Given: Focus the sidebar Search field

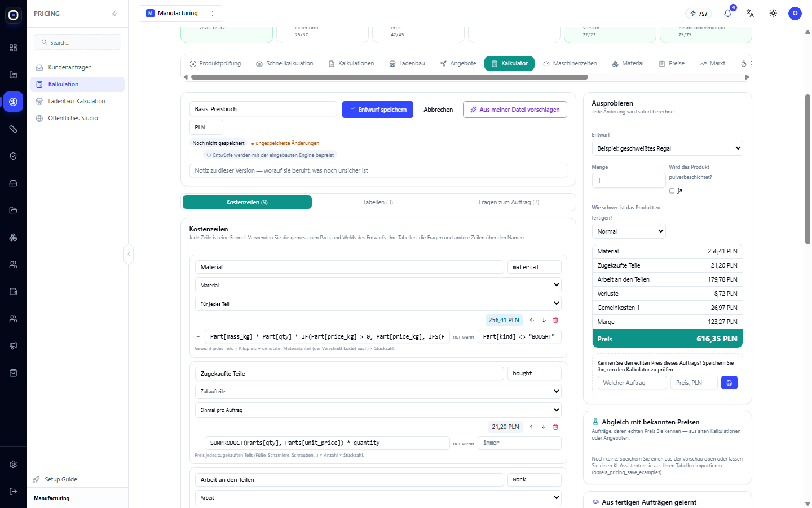Looking at the screenshot, I should pos(78,42).
